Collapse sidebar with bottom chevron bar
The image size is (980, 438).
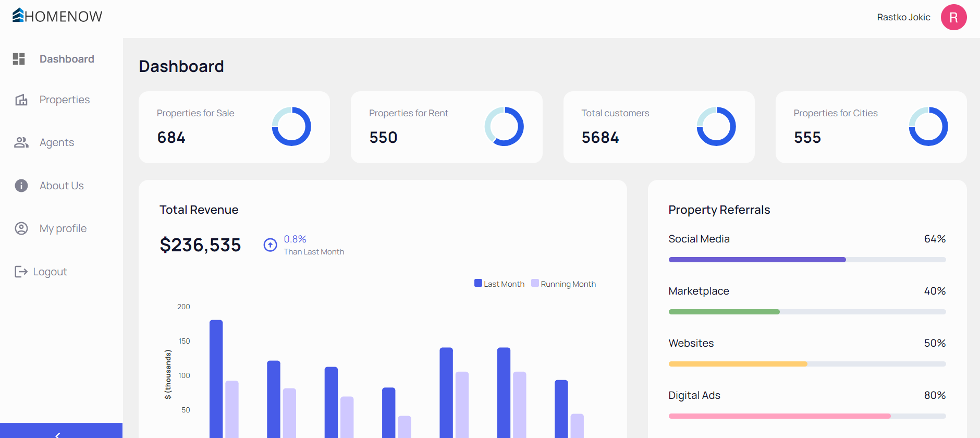(x=61, y=431)
